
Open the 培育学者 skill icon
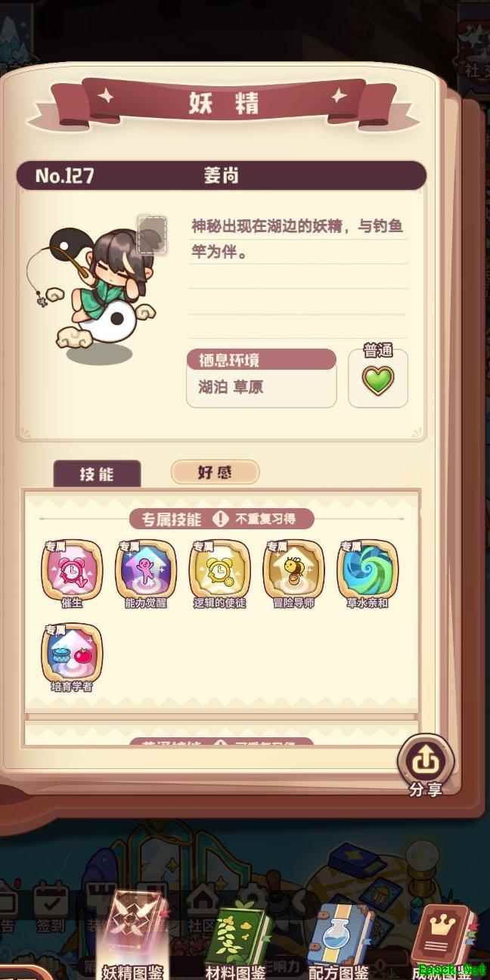(73, 653)
